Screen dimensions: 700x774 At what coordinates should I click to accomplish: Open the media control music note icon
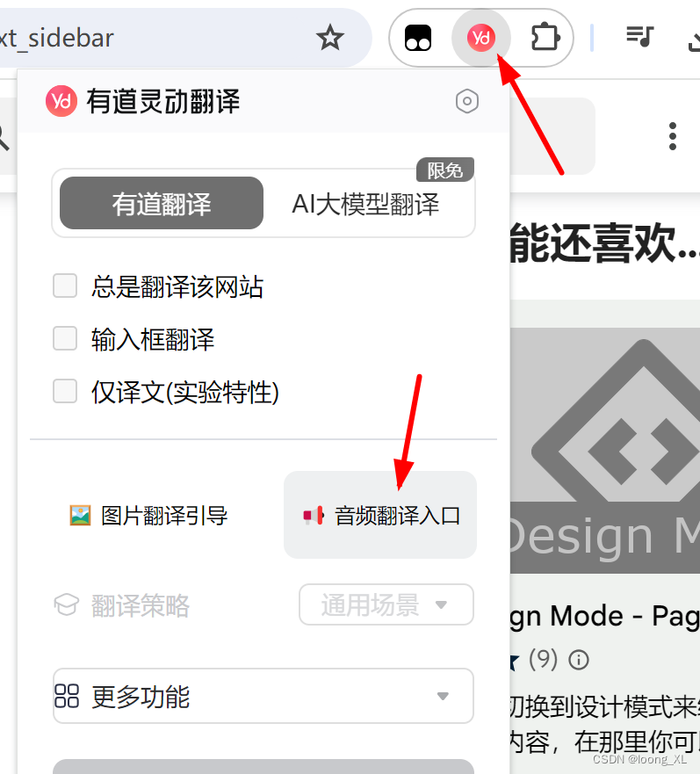[639, 37]
